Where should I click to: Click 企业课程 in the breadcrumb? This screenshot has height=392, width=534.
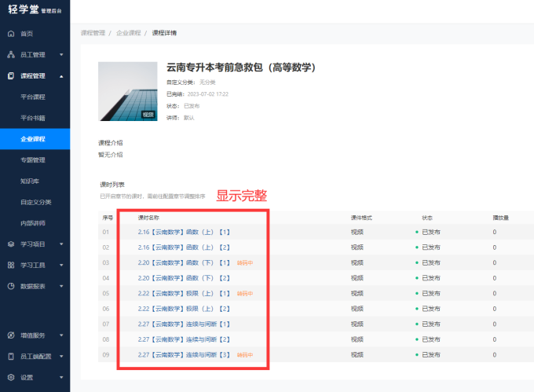point(128,33)
